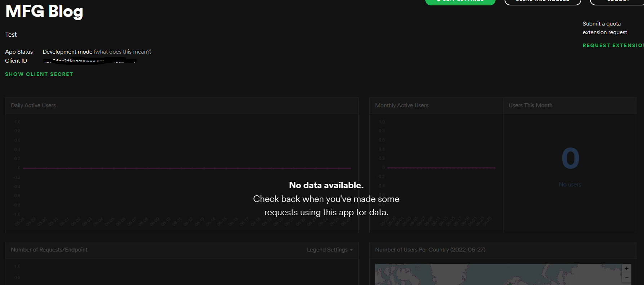Open the Legend Settings dropdown

click(330, 250)
